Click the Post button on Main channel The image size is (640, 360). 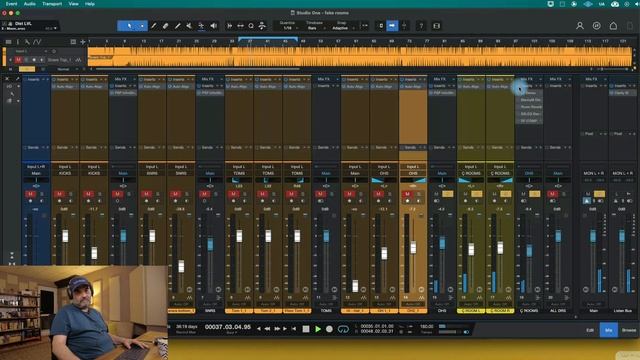point(589,134)
